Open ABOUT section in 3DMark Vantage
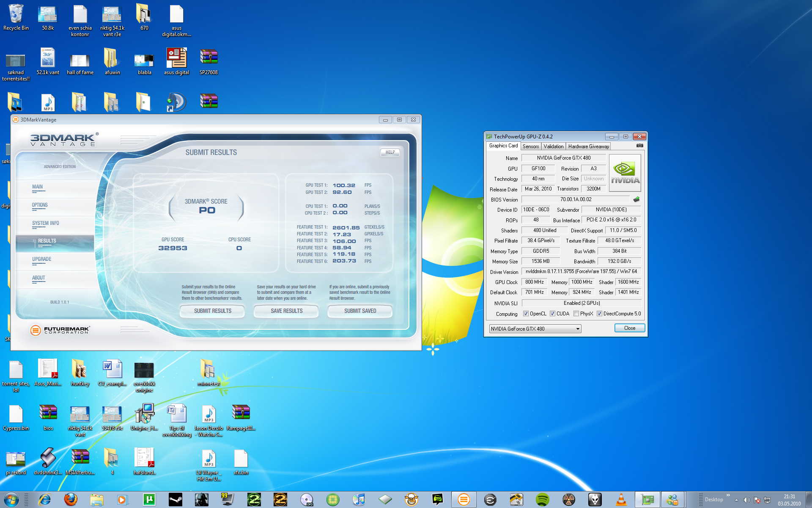812x508 pixels. 55,279
